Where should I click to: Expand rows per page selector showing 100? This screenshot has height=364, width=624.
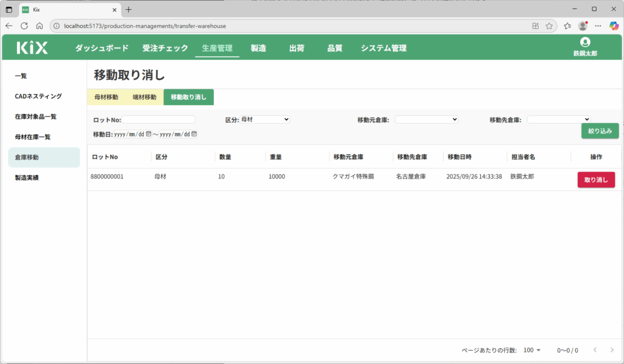532,350
